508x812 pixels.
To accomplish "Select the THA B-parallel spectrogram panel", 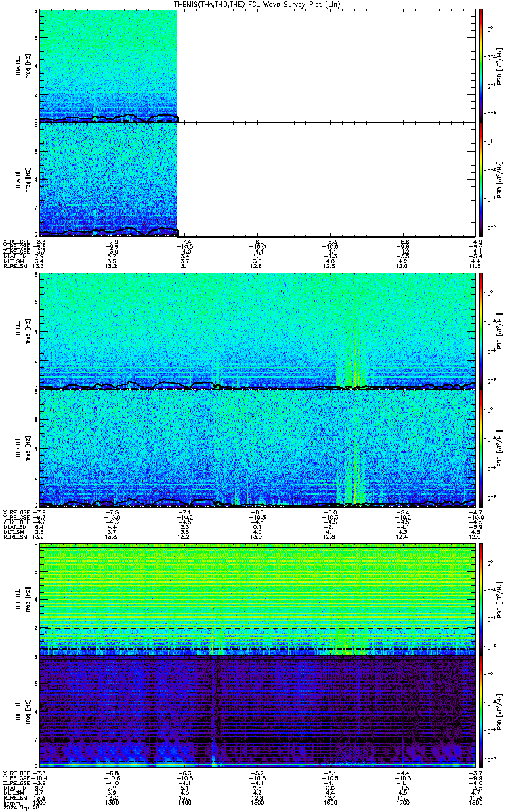I will pyautogui.click(x=258, y=179).
